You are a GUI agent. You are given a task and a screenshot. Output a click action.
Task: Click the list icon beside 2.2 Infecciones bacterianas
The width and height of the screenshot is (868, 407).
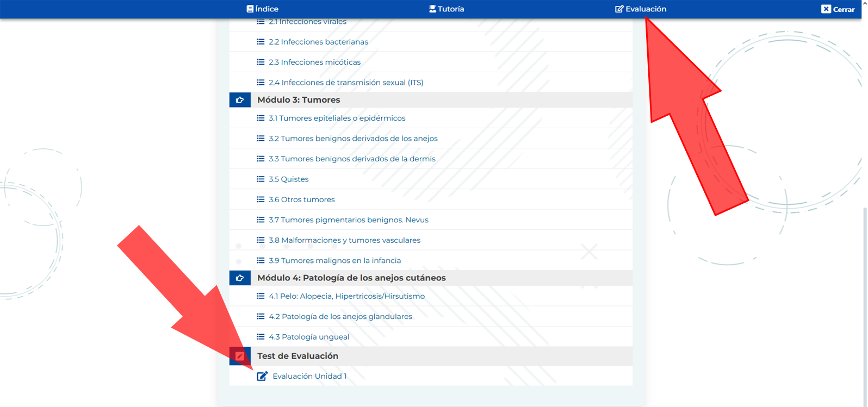pos(261,42)
